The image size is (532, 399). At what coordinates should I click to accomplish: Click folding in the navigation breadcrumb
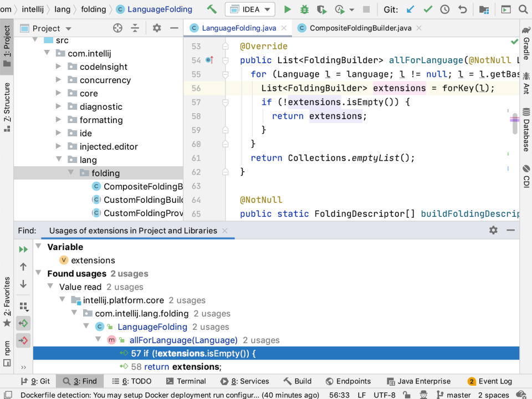click(x=93, y=9)
